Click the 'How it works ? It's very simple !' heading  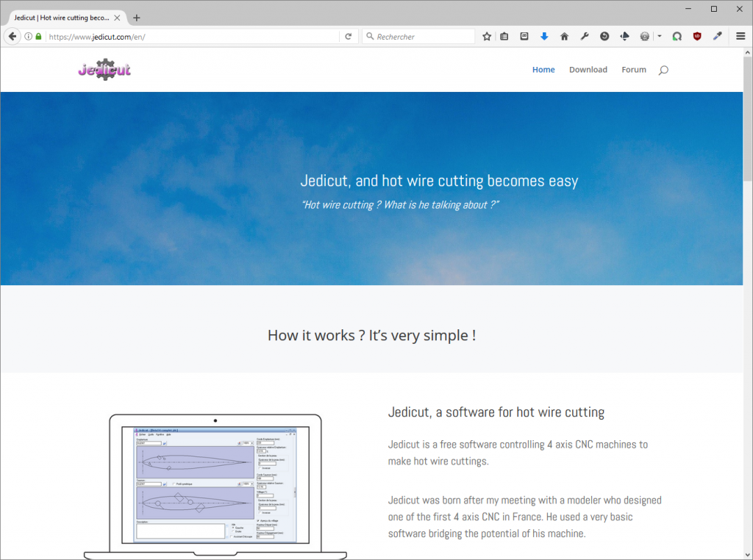[x=371, y=335]
